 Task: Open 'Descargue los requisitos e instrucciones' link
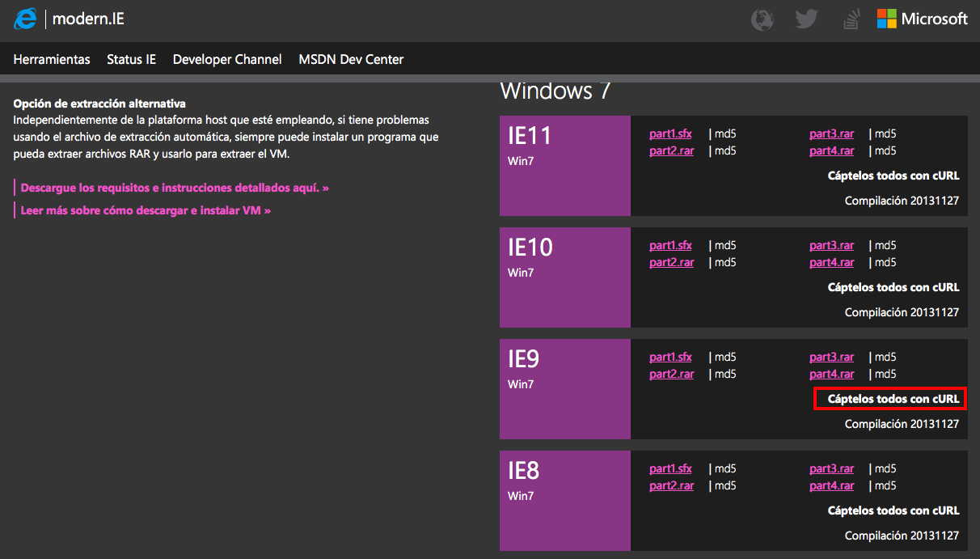175,188
